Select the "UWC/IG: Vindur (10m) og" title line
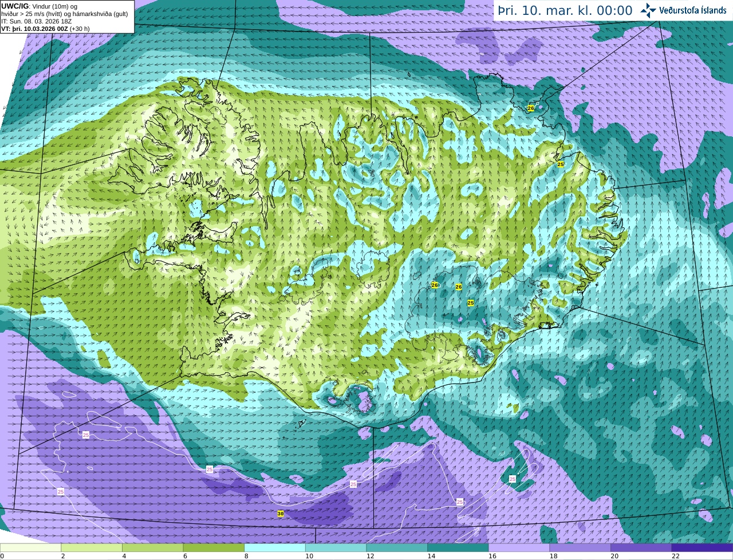Viewport: 733px width, 560px height. pyautogui.click(x=39, y=6)
